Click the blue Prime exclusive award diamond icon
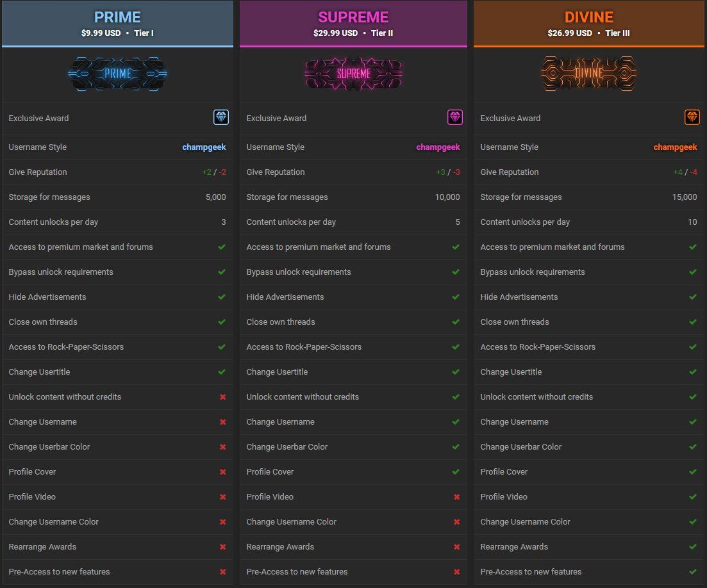Viewport: 707px width, 588px height. tap(220, 117)
